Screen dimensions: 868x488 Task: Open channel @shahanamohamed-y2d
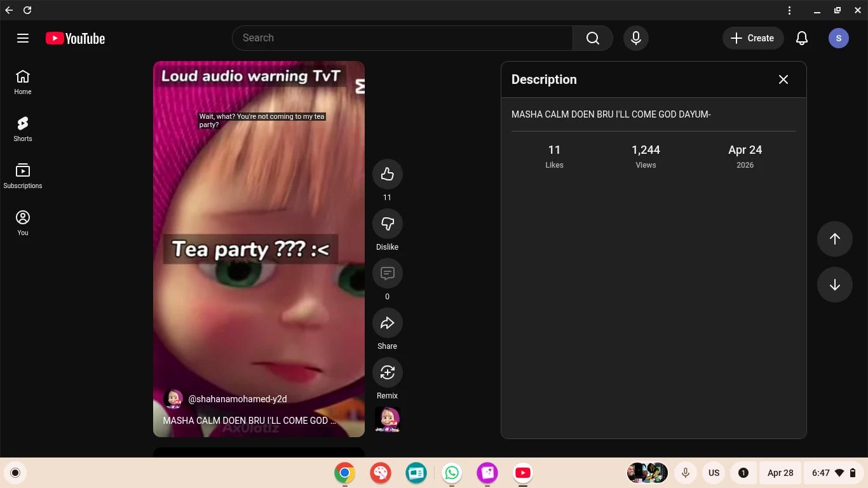238,399
